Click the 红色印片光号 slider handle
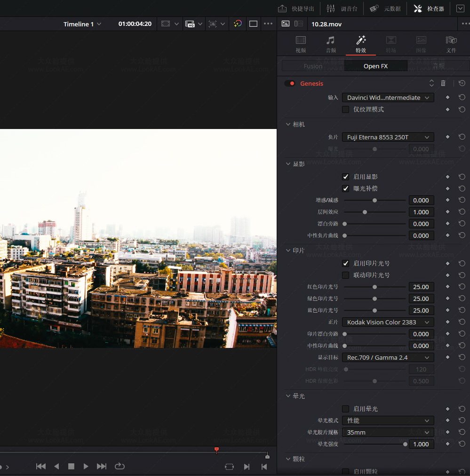The image size is (470, 476). (x=374, y=287)
